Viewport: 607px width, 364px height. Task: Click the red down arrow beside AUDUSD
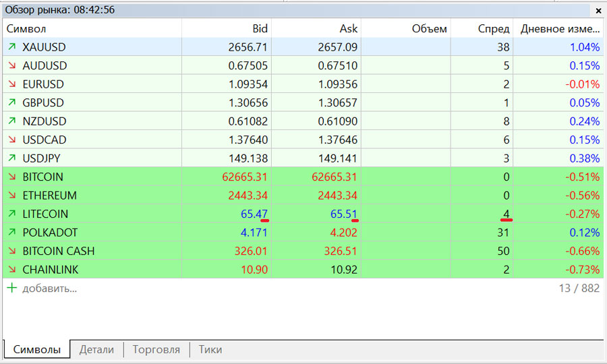click(x=11, y=66)
